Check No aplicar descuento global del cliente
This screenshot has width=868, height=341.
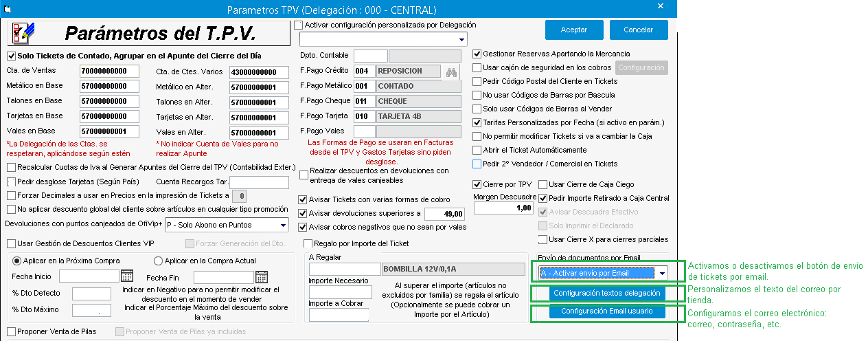click(x=11, y=209)
